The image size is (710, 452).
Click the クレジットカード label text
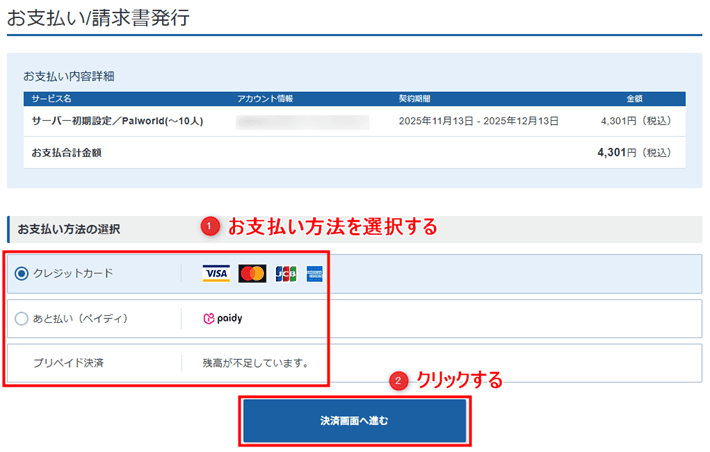click(73, 273)
